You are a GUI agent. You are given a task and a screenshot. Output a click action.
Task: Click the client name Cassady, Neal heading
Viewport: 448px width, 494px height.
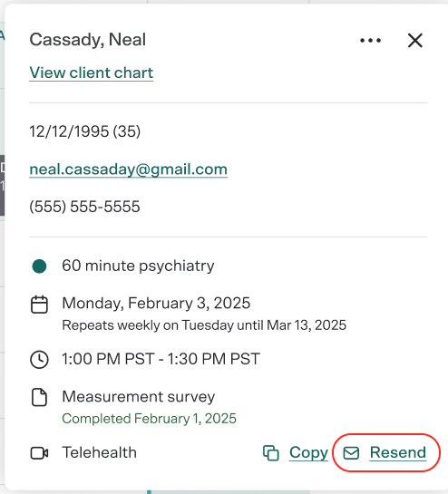[88, 40]
